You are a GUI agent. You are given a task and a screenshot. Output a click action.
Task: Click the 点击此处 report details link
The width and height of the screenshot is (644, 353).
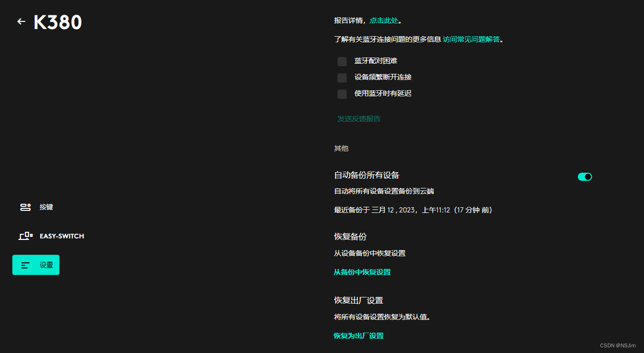pyautogui.click(x=384, y=21)
